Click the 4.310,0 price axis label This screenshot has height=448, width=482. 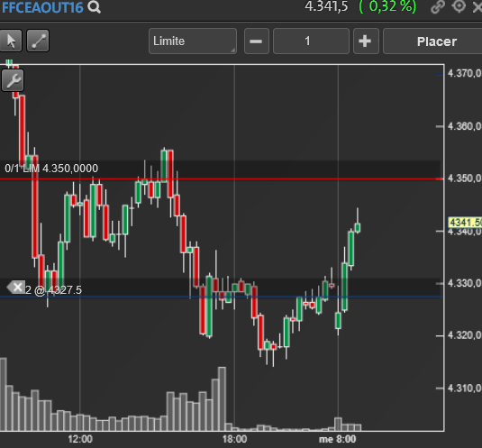465,388
